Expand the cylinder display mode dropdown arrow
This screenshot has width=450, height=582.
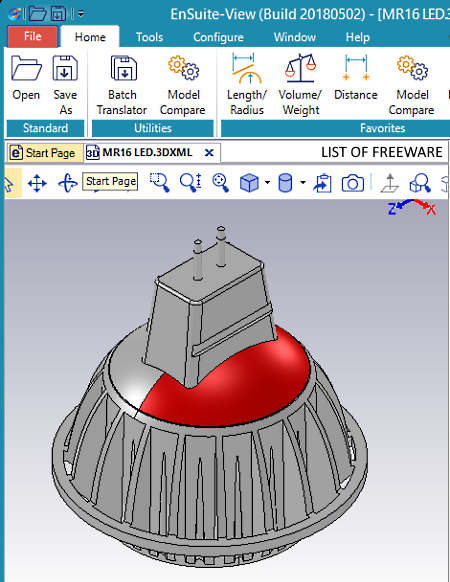tap(303, 183)
